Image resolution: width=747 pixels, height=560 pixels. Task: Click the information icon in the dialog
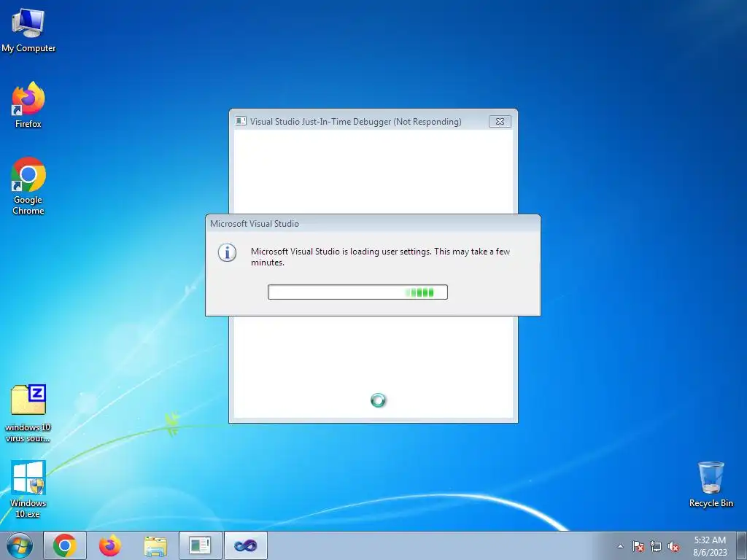[x=228, y=252]
